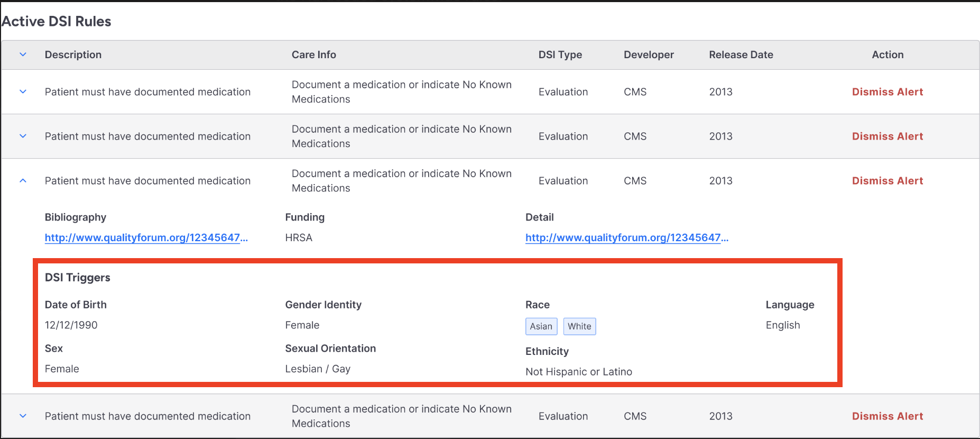980x439 pixels.
Task: Click the White race tag
Action: 579,326
